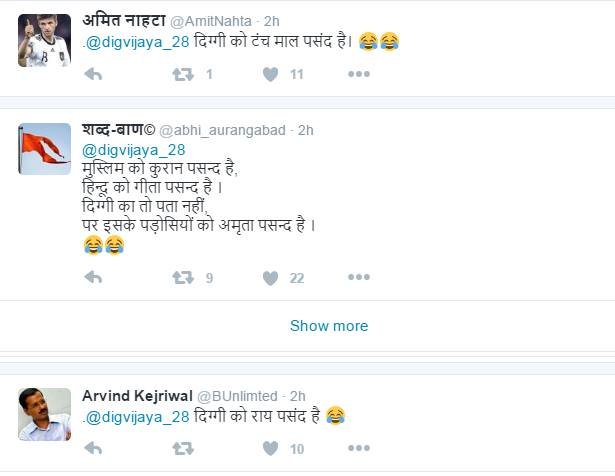Open more options on abhi_aurangabad's tweet

pyautogui.click(x=358, y=277)
